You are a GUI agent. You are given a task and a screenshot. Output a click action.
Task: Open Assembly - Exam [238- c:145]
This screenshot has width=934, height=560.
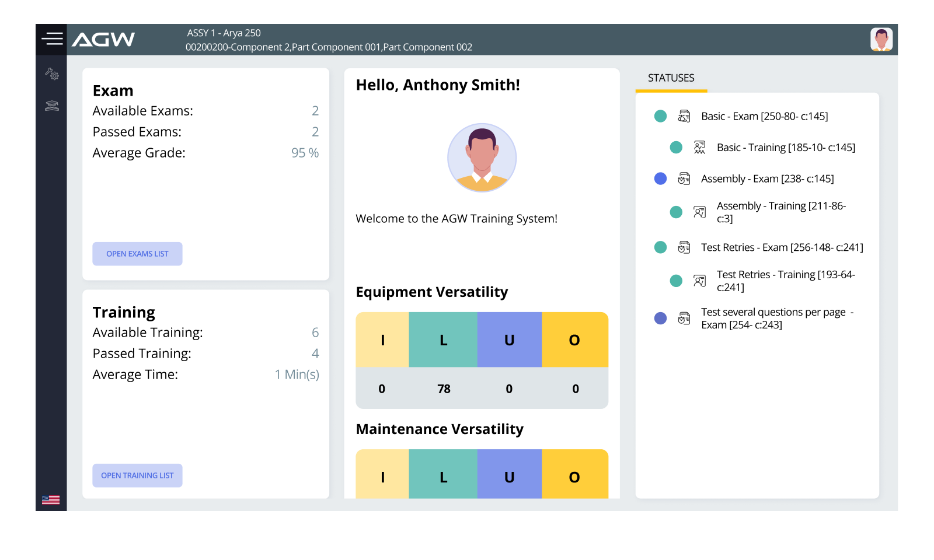(768, 178)
